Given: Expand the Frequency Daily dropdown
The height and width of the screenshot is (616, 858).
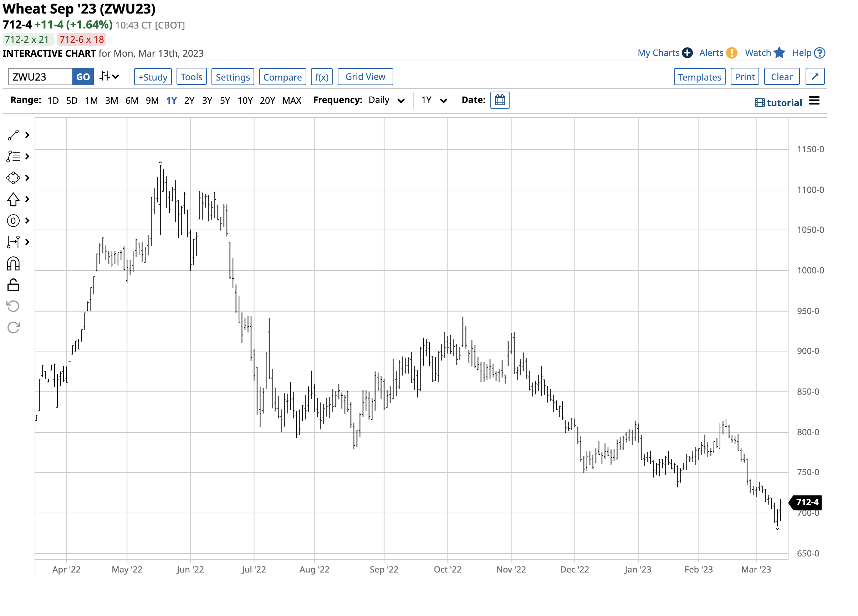Looking at the screenshot, I should point(386,100).
